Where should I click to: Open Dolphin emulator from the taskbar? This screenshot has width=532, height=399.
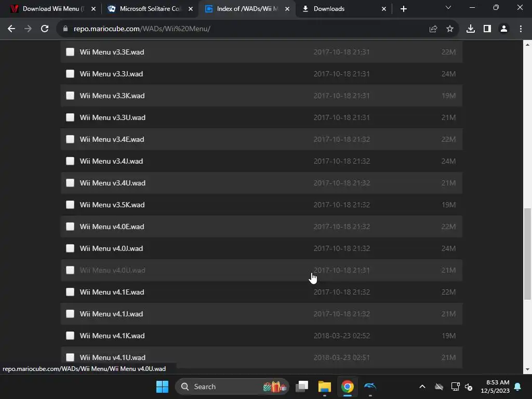370,387
